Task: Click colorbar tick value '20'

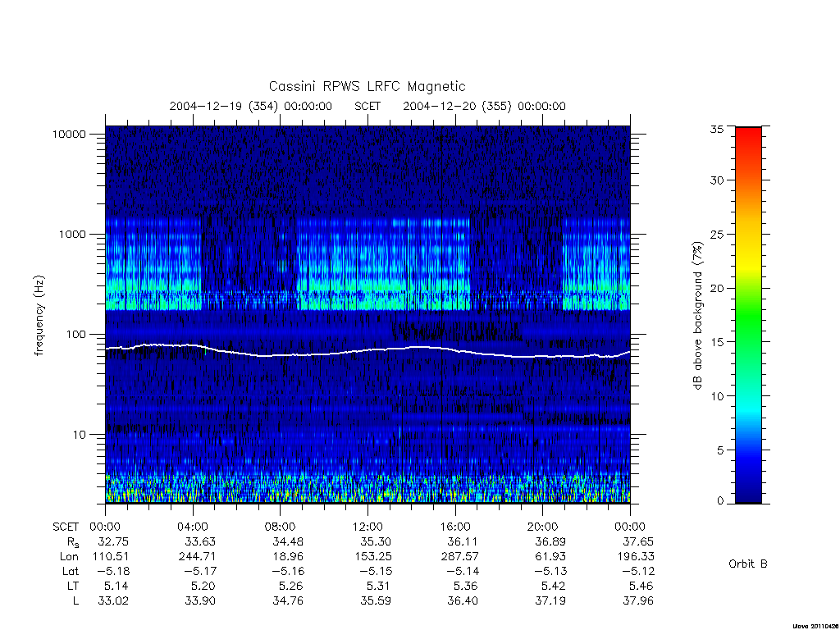Action: pyautogui.click(x=716, y=288)
